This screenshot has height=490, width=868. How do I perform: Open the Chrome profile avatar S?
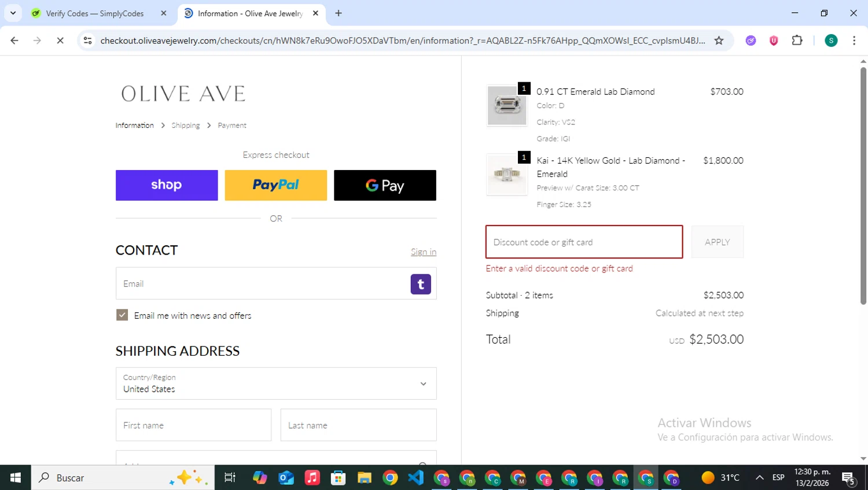[x=831, y=40]
